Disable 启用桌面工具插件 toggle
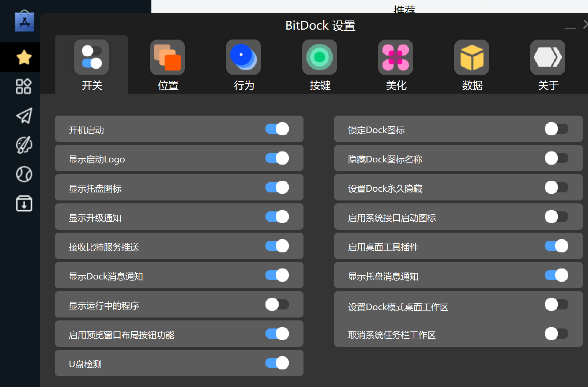 pos(557,246)
